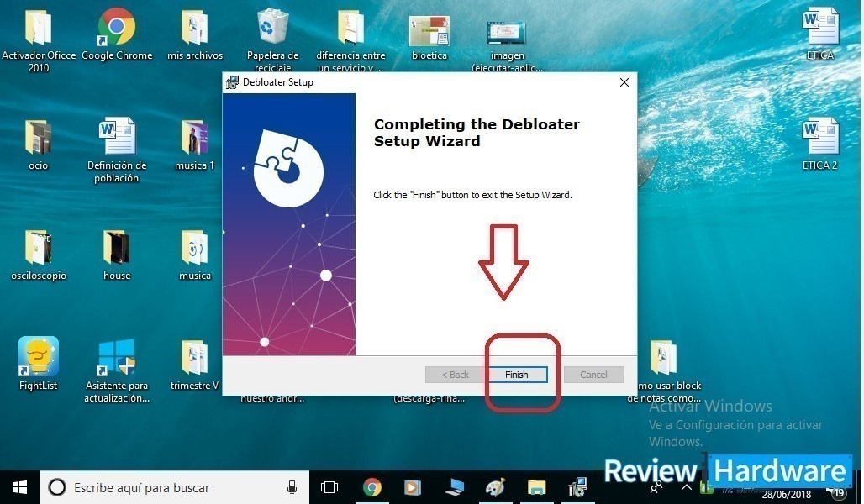Viewport: 864px width, 504px height.
Task: Select the Papelera de reciclaje icon
Action: (273, 40)
